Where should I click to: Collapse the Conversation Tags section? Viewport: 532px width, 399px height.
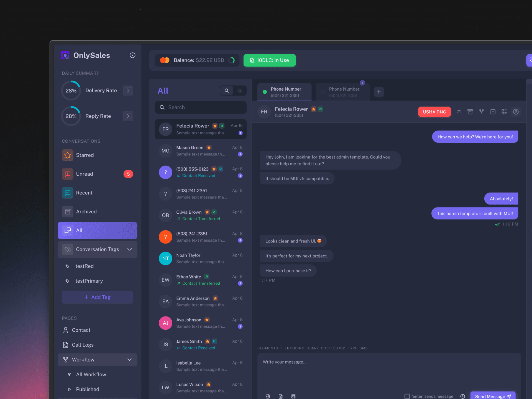129,249
